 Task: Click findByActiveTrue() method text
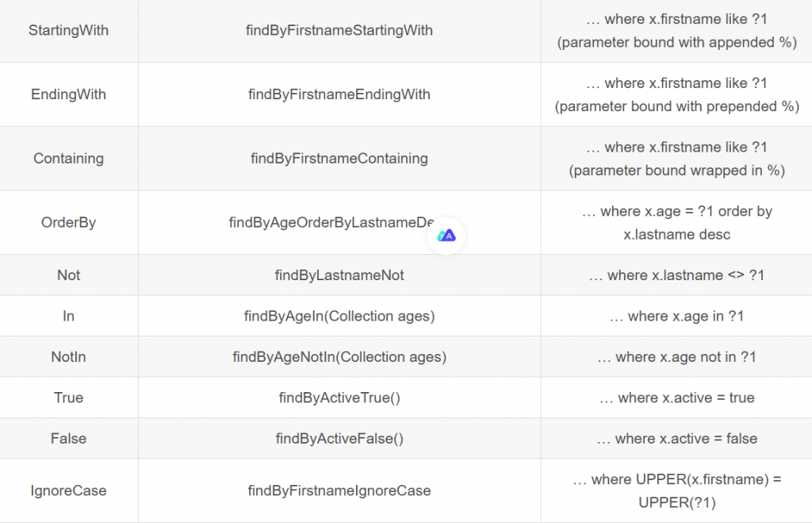[x=339, y=398]
